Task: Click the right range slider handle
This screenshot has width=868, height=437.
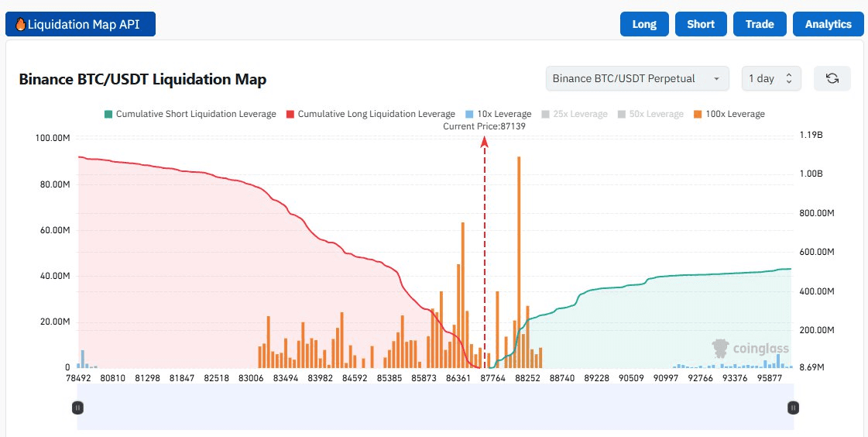Action: click(x=793, y=408)
